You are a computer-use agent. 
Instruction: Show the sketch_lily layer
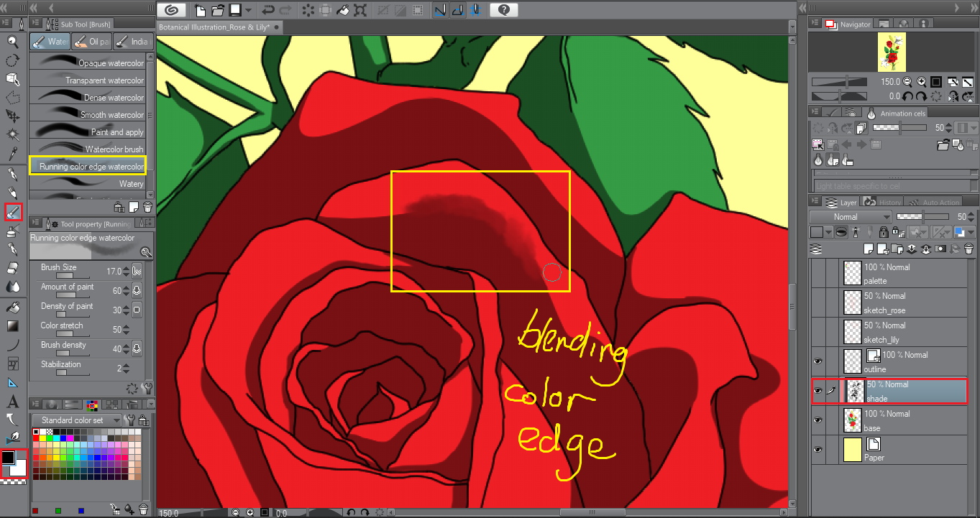(818, 333)
